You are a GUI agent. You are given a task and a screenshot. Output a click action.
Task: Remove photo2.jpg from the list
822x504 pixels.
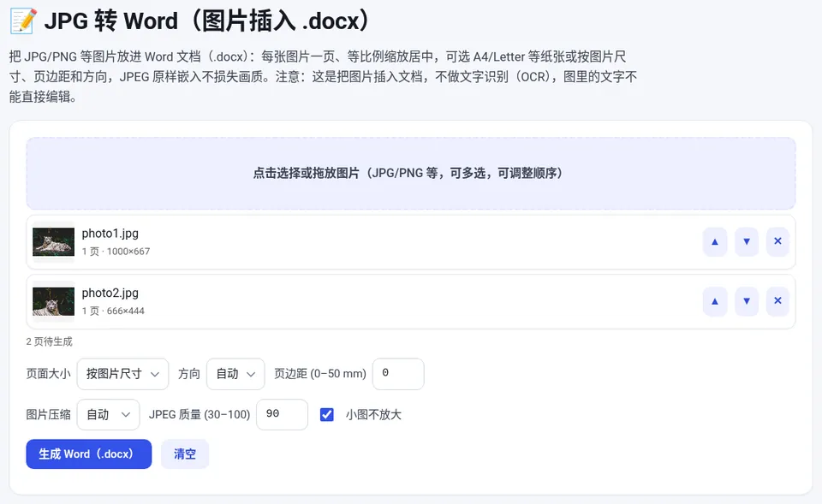[778, 301]
